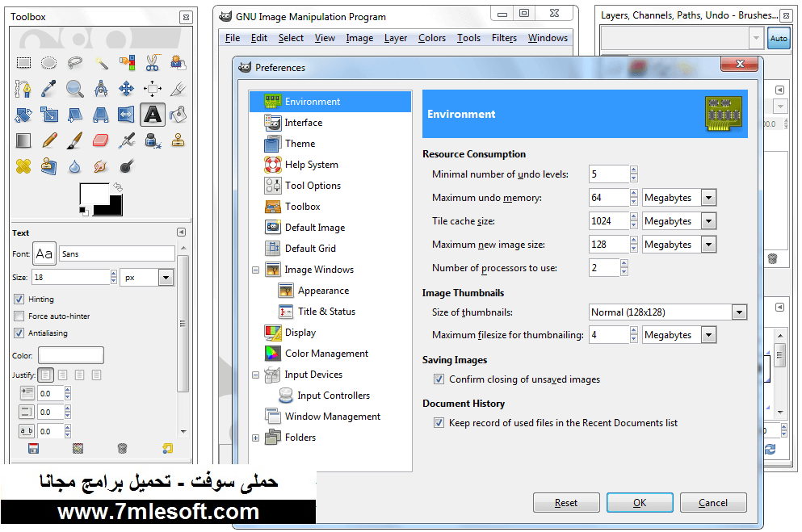Select the Clone stamp tool
This screenshot has width=802, height=532.
178,140
